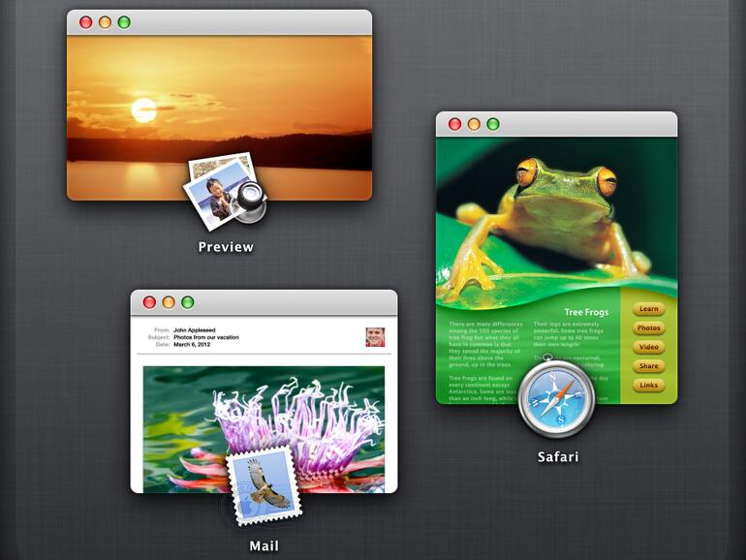Click the Preview app icon
The height and width of the screenshot is (560, 746).
(225, 191)
